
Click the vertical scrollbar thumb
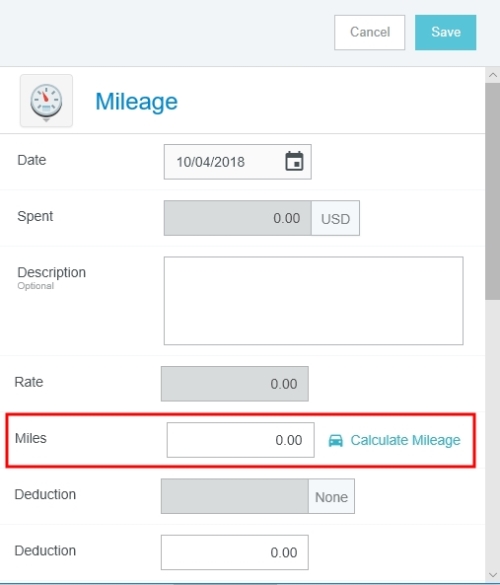point(493,191)
